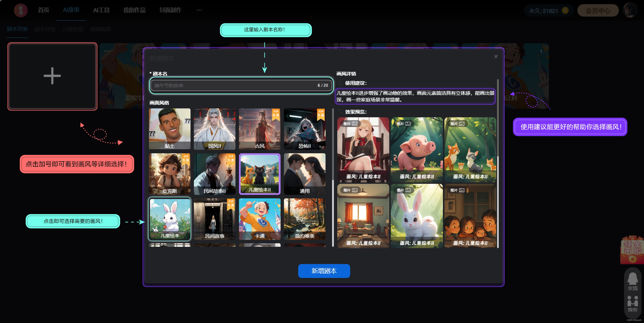The height and width of the screenshot is (323, 644).
Task: Open the white rabbit preview thumbnail
Action: click(416, 216)
